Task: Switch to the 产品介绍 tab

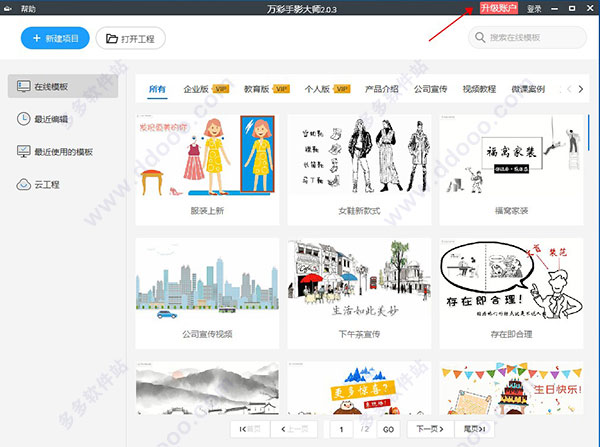Action: [382, 89]
